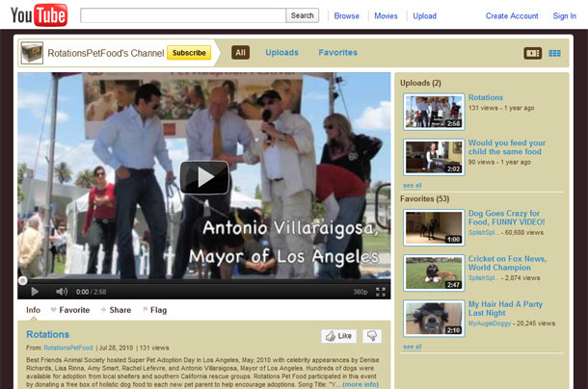Click in the YouTube search field
Screen dimensions: 588x389
183,15
